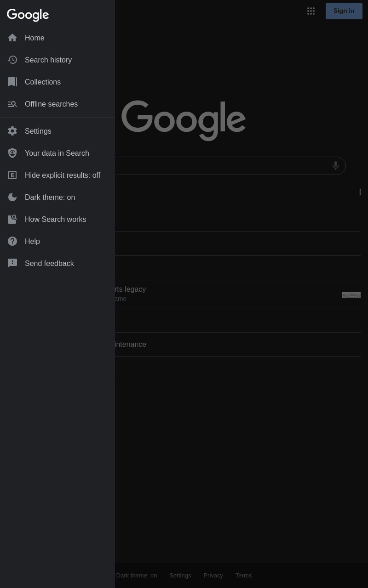Open the Google apps grid

pos(311,11)
